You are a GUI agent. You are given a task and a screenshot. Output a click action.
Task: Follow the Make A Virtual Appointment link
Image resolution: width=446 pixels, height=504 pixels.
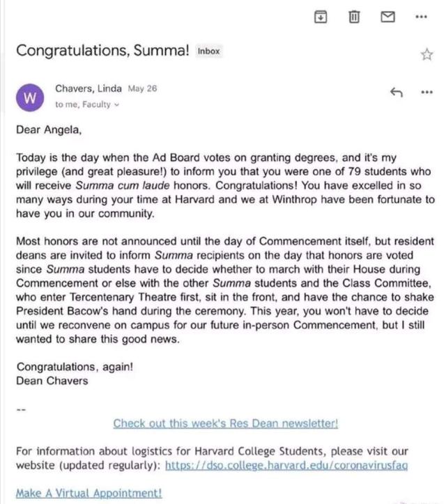pos(89,493)
